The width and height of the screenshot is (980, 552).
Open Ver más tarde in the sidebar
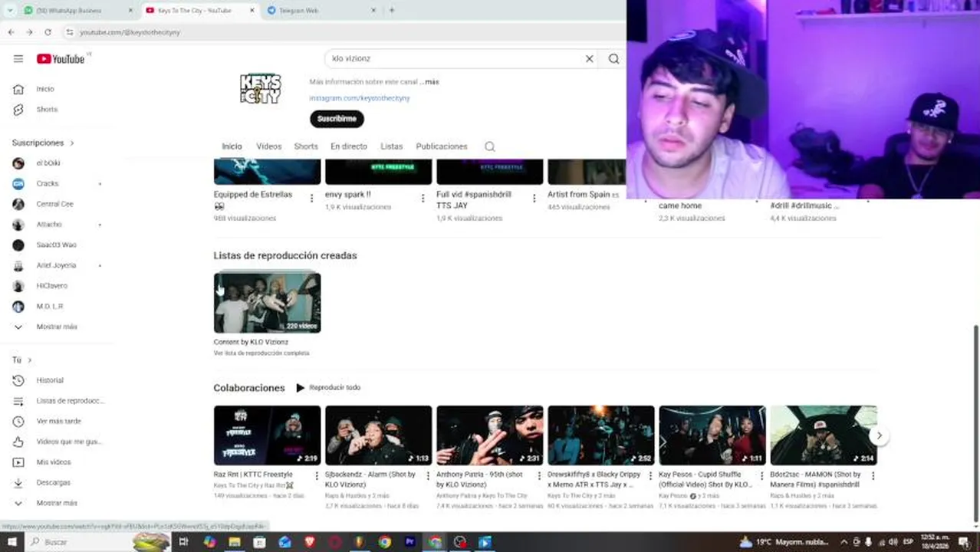point(58,421)
